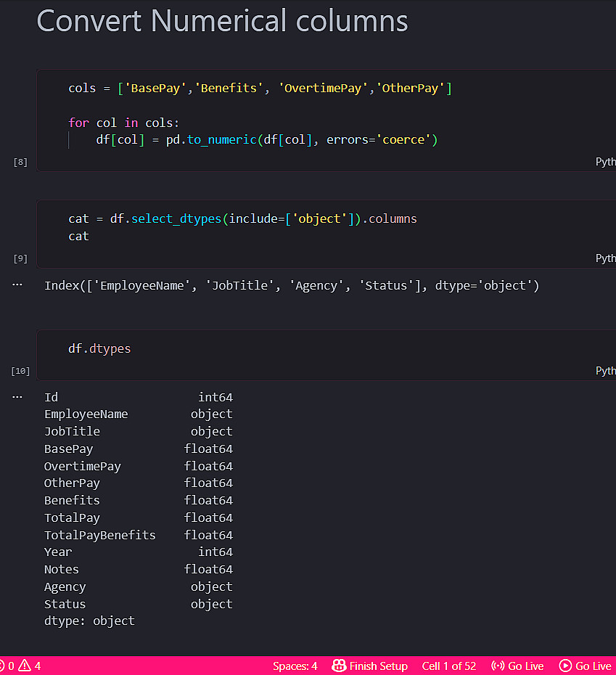The image size is (616, 675).
Task: Open output actions menu for Index output
Action: [x=17, y=285]
